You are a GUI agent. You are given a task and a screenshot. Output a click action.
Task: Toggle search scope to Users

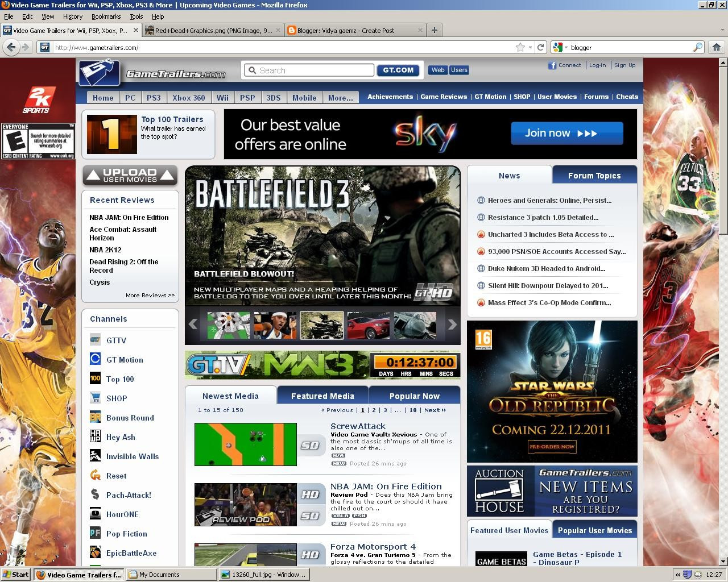[459, 70]
